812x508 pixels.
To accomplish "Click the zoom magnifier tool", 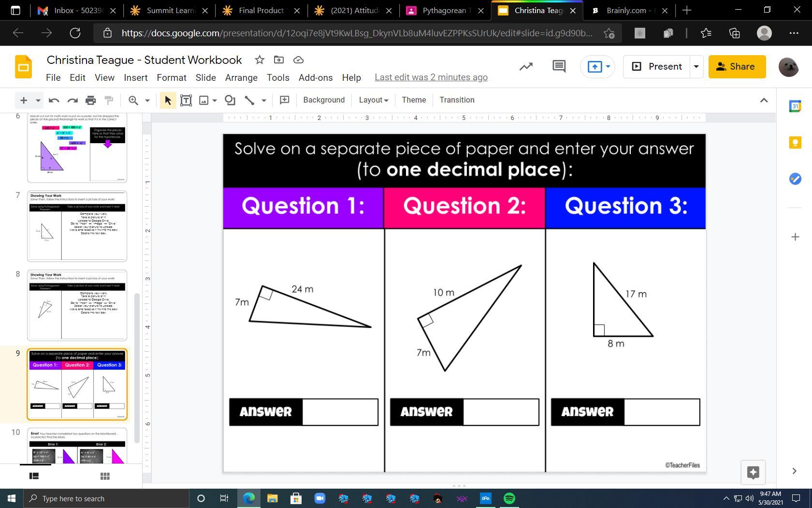I will (133, 100).
